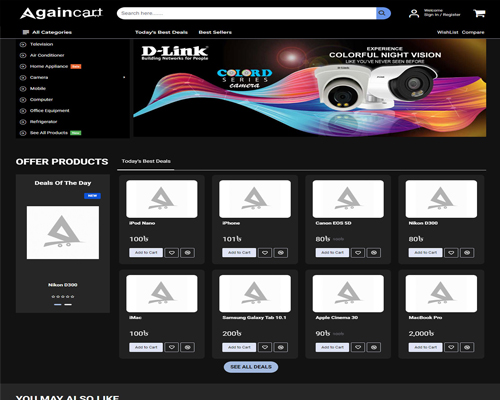
Task: Focus the Search here input field
Action: point(247,13)
